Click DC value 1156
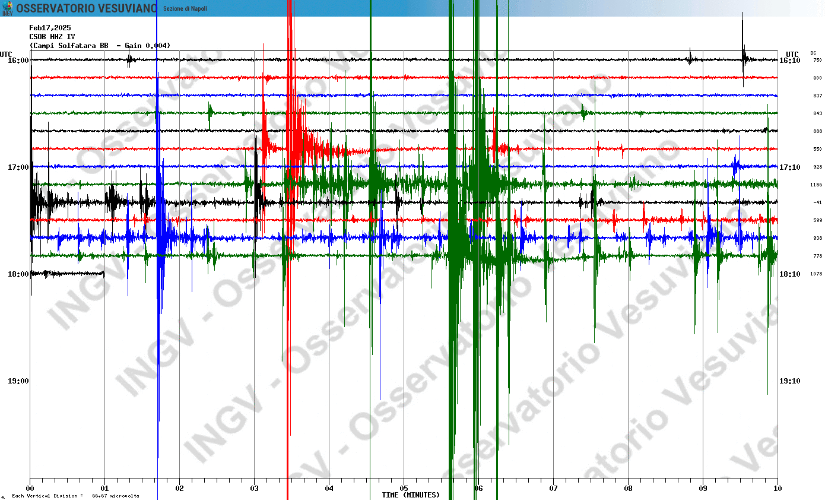This screenshot has height=504, width=825. click(816, 185)
